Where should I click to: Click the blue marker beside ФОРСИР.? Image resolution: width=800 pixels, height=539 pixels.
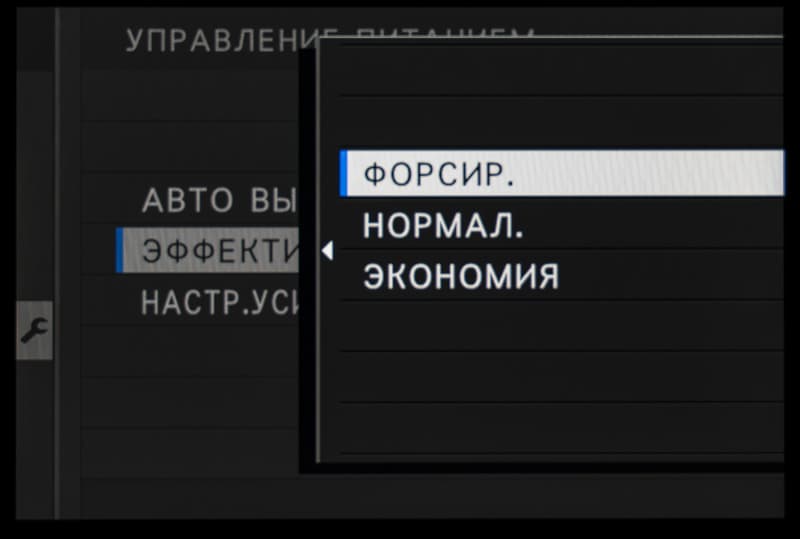click(343, 174)
